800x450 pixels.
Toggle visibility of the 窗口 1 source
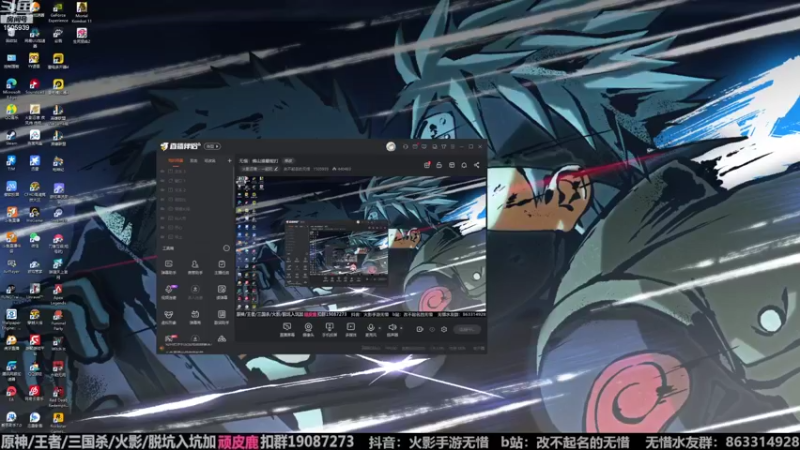[162, 181]
